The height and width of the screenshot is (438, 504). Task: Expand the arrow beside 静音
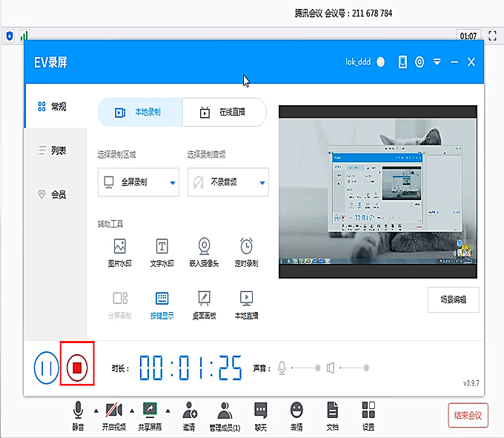point(96,411)
